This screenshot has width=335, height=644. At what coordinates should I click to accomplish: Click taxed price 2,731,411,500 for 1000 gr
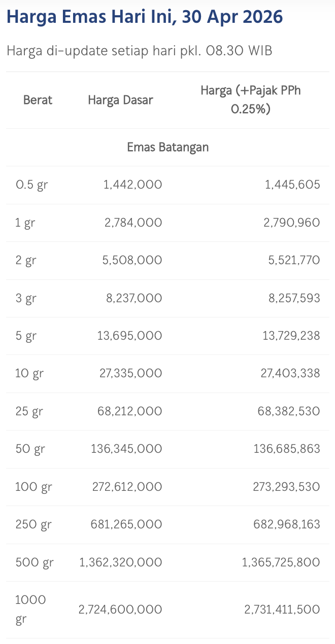pyautogui.click(x=282, y=610)
